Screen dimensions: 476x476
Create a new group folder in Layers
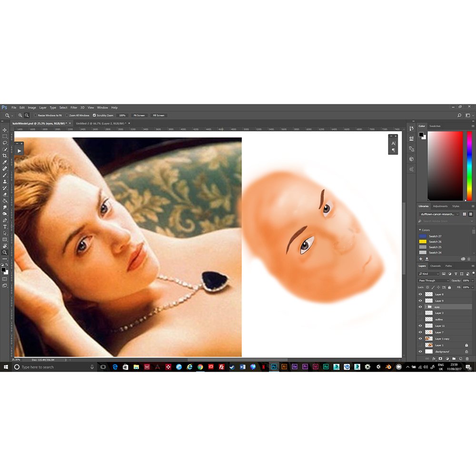tap(454, 358)
